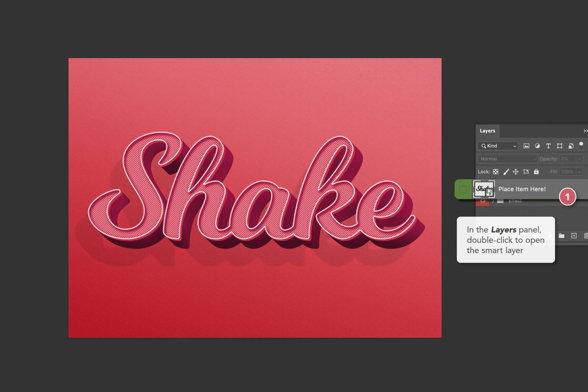This screenshot has height=392, width=588.
Task: Open the blend mode dropdown showing Normal
Action: [x=507, y=159]
